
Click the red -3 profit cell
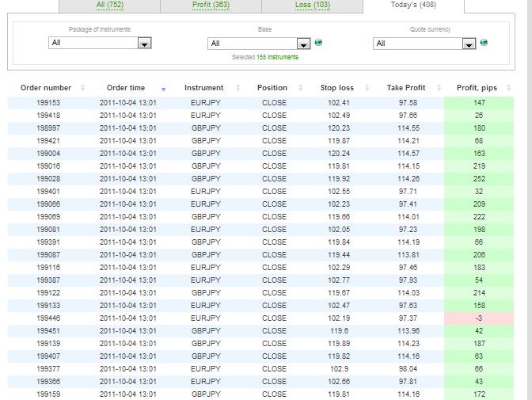click(479, 318)
